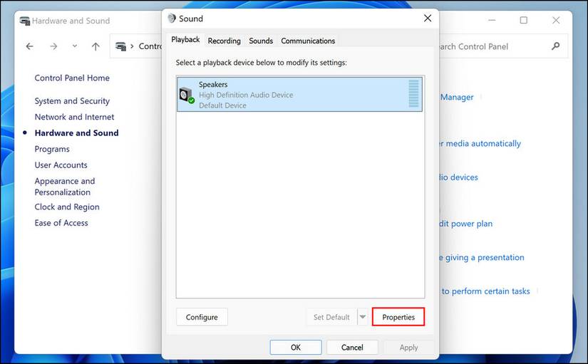Image resolution: width=588 pixels, height=364 pixels.
Task: Open recent locations chevron in Control Panel
Action: tap(75, 46)
